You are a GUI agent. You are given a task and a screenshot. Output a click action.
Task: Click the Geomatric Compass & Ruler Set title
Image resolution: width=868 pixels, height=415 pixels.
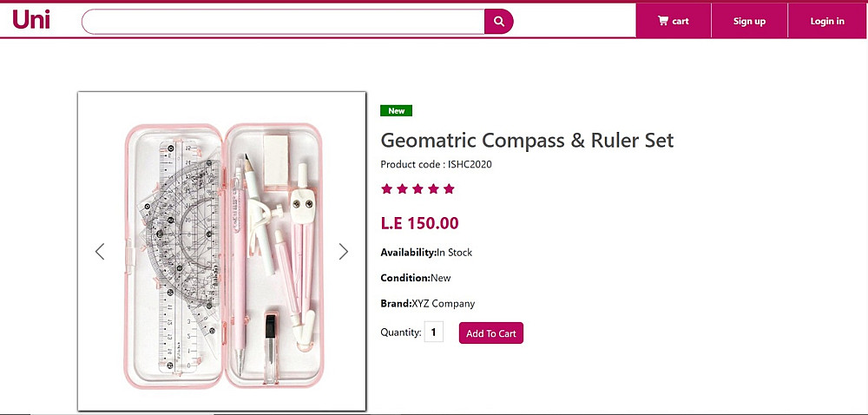(527, 141)
